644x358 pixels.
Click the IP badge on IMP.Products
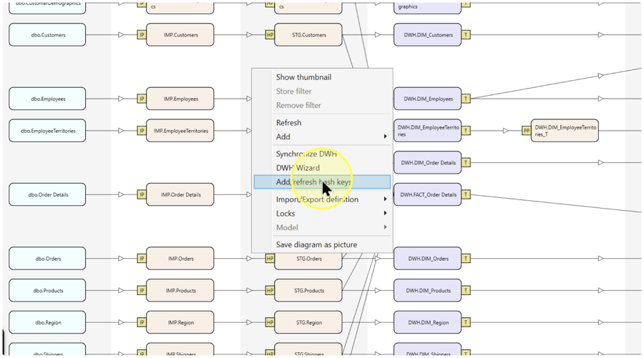click(142, 290)
